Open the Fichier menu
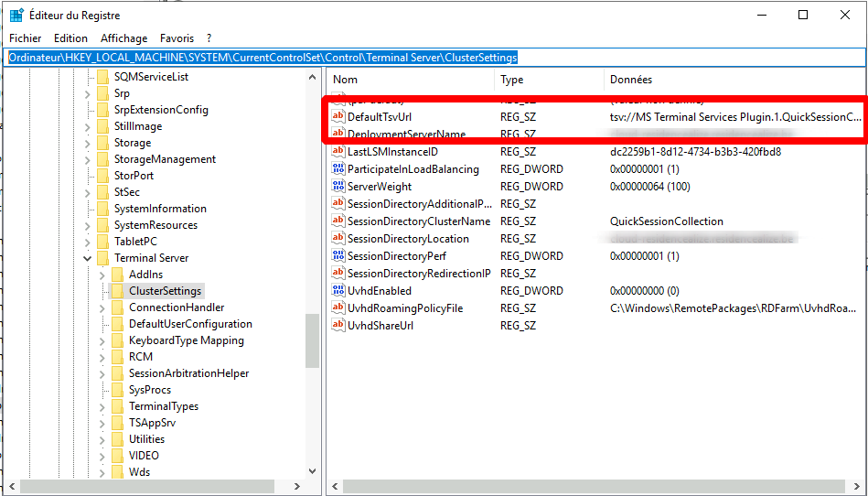868x496 pixels. tap(26, 38)
